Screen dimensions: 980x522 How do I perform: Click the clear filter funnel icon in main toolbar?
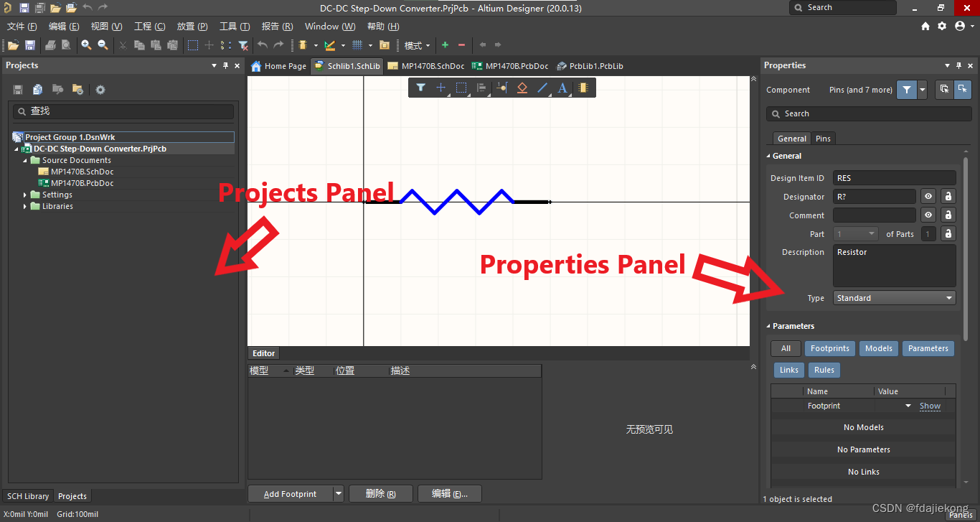(243, 45)
